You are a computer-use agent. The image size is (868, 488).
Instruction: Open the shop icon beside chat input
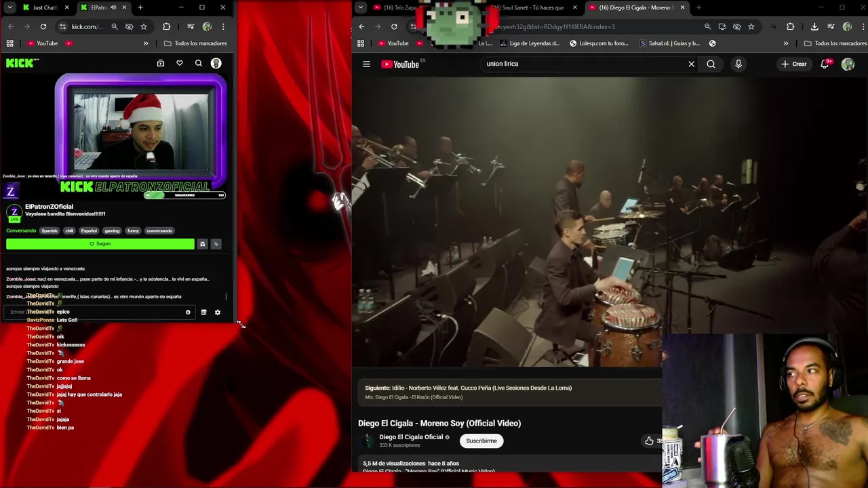[203, 312]
